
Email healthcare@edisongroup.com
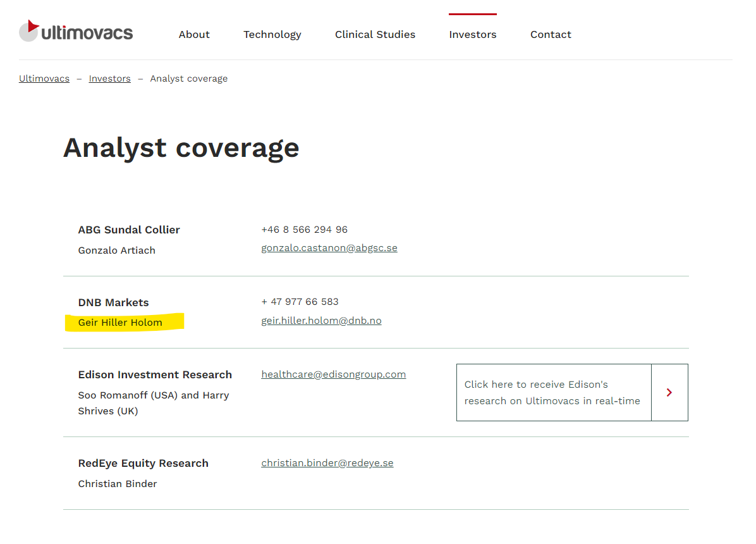click(334, 374)
